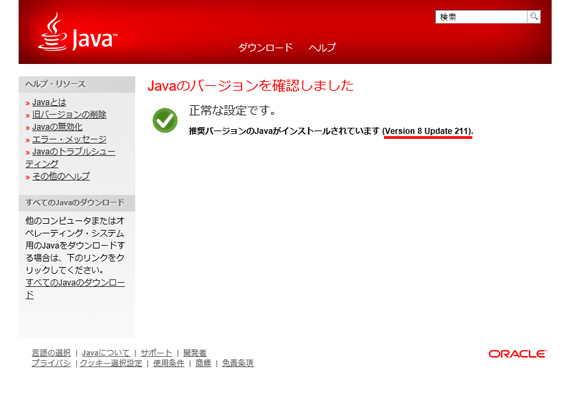Image resolution: width=570 pixels, height=420 pixels.
Task: Open Javaのトラブルシューティング link
Action: click(x=71, y=158)
